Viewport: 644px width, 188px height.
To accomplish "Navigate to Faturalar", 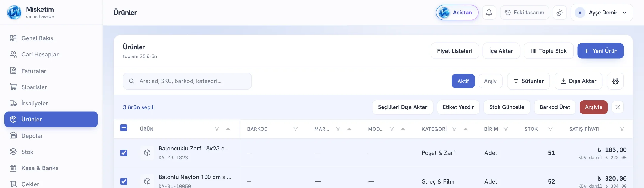I will [51, 71].
